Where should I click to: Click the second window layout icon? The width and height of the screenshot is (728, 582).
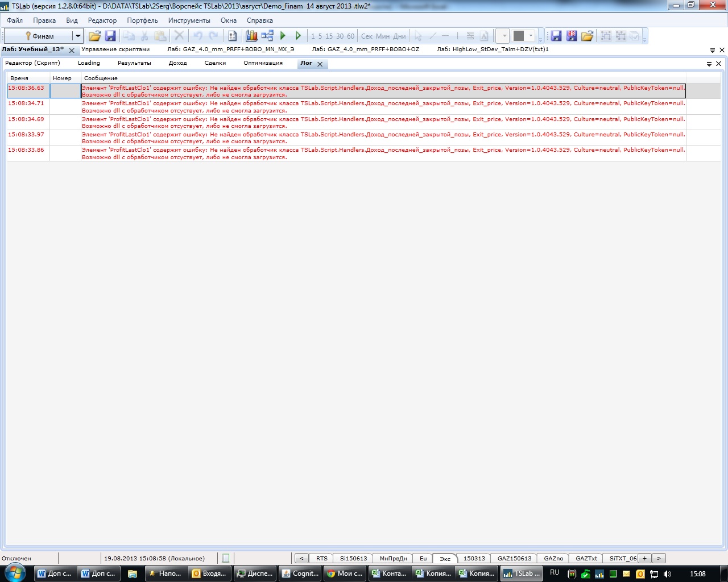(621, 36)
